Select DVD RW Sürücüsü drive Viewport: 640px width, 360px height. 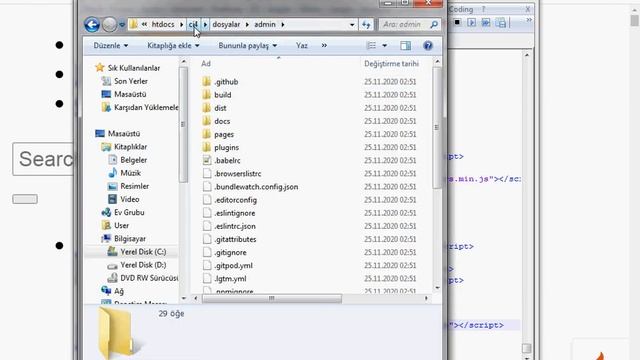[x=149, y=278]
